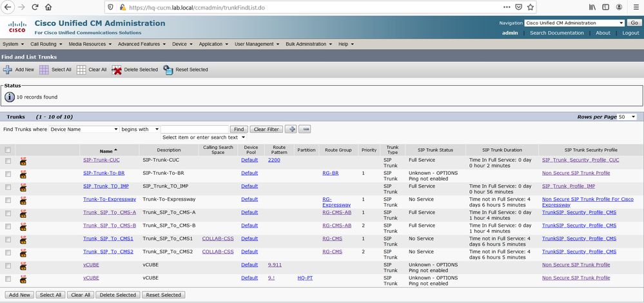644x303 pixels.
Task: Check the SIP-Trunk-To-BR row checkbox
Action: coord(8,174)
